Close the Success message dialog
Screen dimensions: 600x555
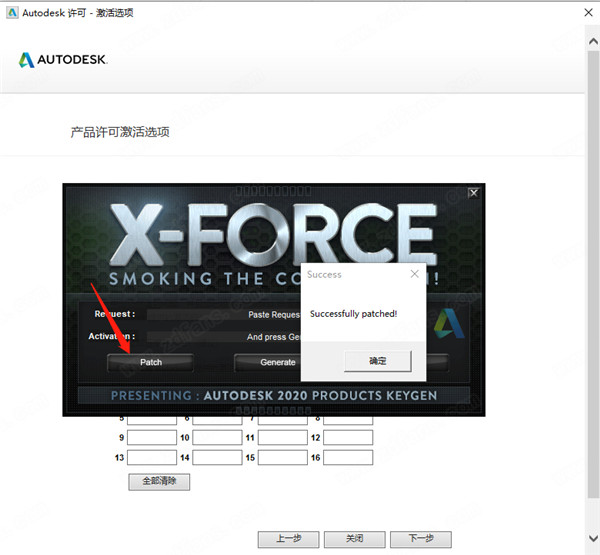tap(414, 274)
